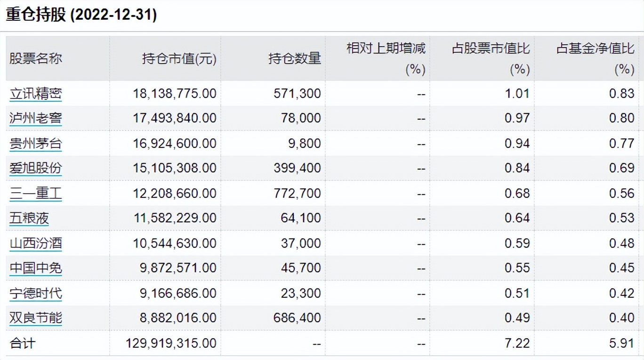Click the 股票名称 column header

pyautogui.click(x=36, y=59)
